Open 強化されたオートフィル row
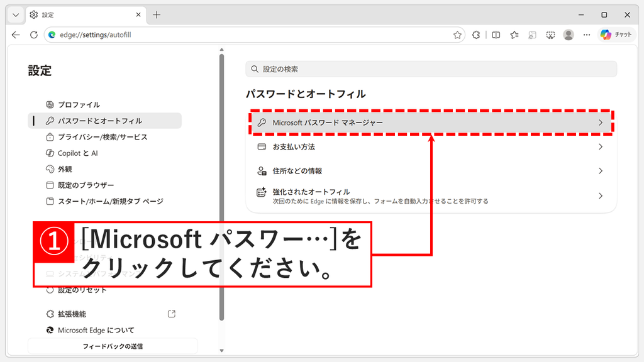This screenshot has height=362, width=644. (x=431, y=196)
